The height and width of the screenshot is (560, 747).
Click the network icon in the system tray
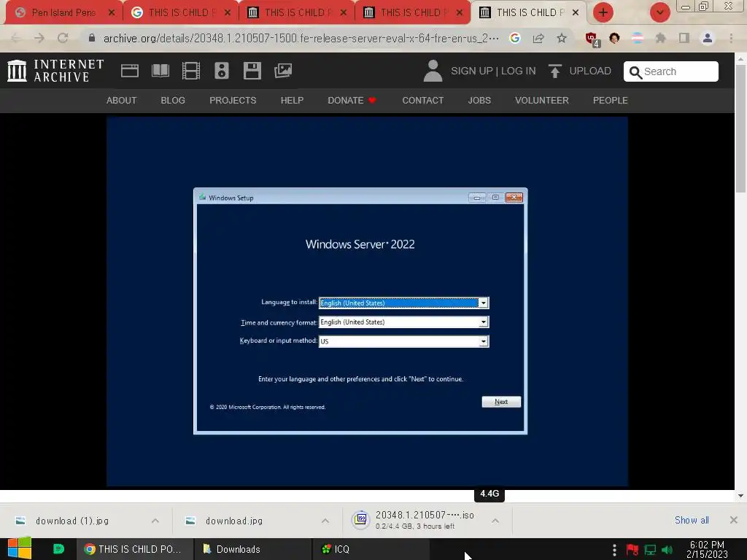[x=650, y=550]
